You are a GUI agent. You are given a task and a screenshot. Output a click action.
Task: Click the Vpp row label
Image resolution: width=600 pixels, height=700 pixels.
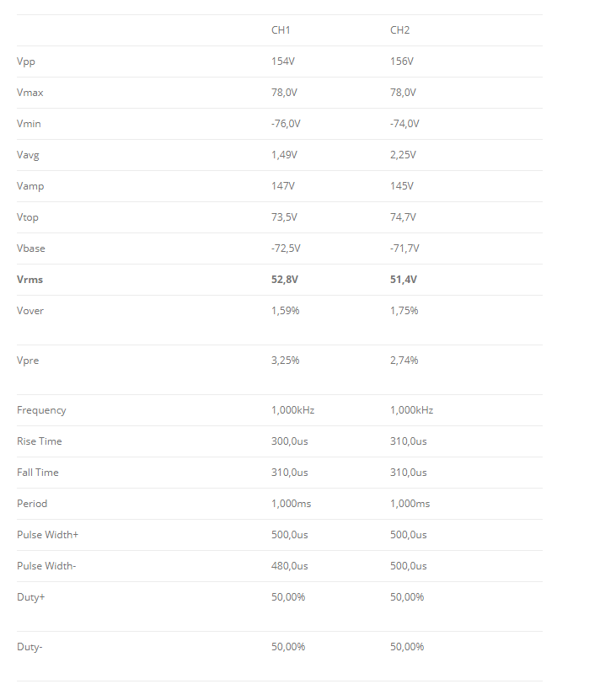26,61
